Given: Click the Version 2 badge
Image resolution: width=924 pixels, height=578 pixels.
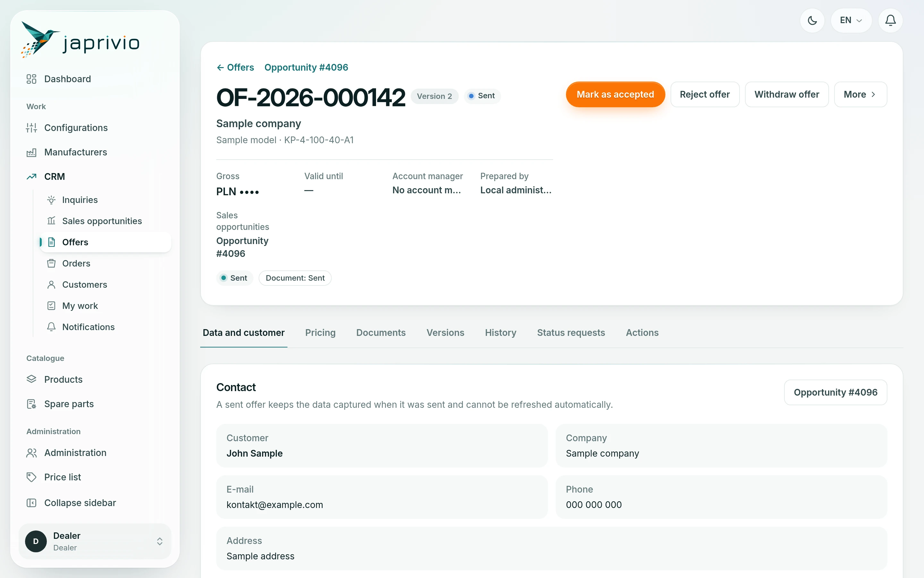Looking at the screenshot, I should pos(434,96).
